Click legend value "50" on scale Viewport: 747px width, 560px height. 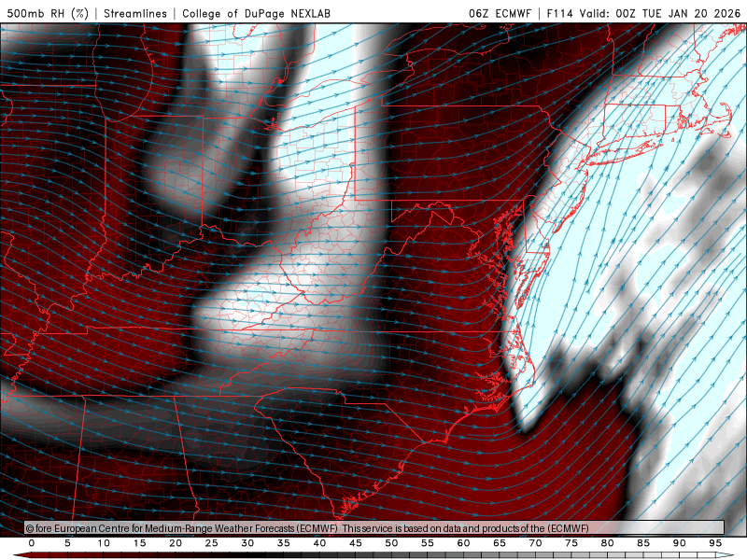[x=391, y=543]
